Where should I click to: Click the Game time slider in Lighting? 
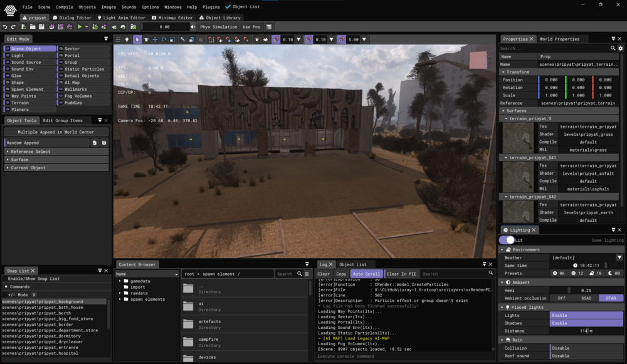586,265
